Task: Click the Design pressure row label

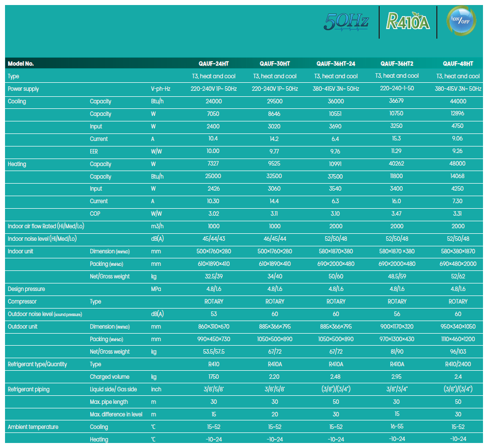Action: pos(26,289)
